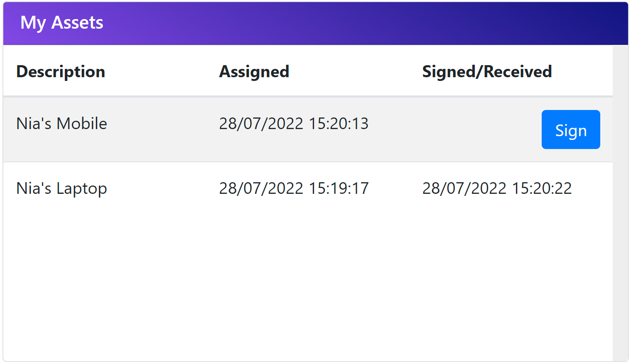Click the purple gradient header bar
Screen dimensions: 631x364
pyautogui.click(x=316, y=23)
